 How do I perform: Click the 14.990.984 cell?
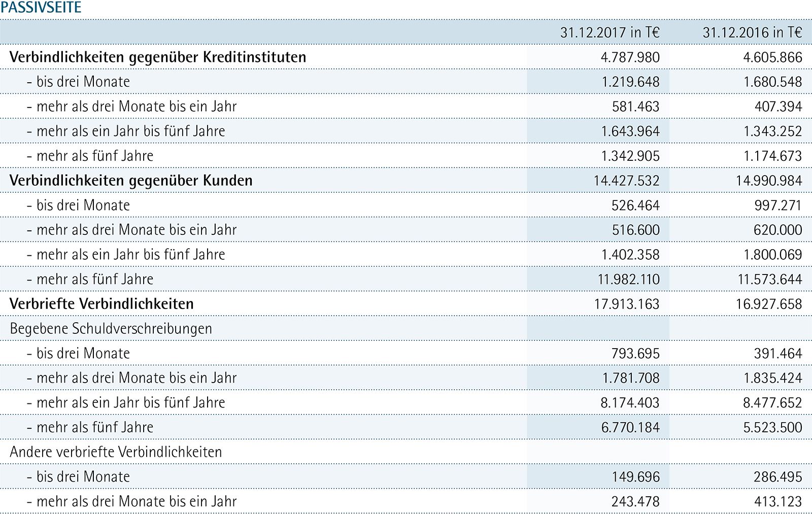click(x=769, y=181)
